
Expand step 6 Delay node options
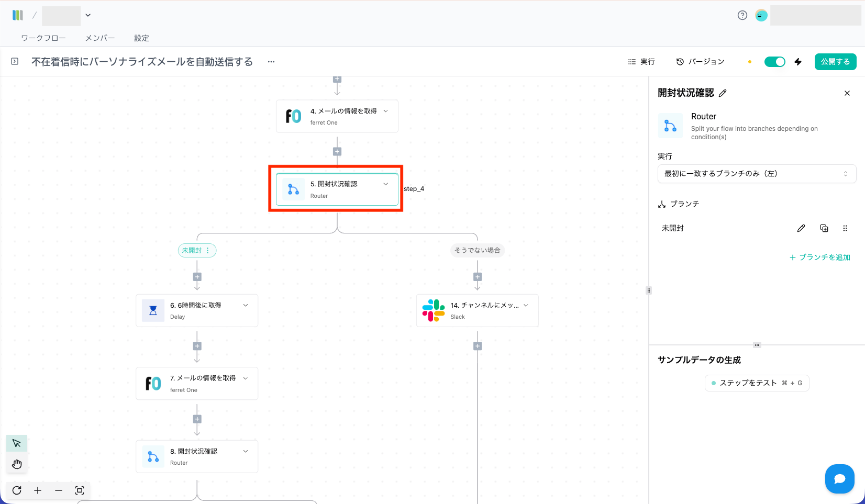tap(246, 305)
